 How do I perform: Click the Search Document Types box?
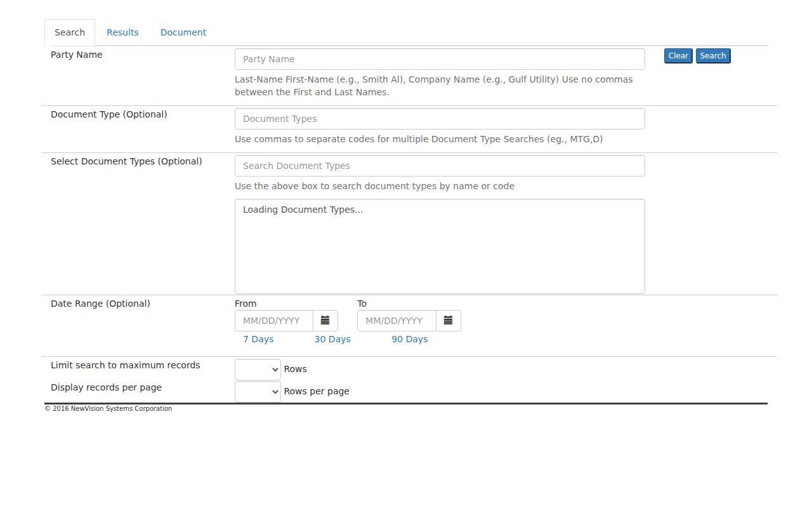click(440, 166)
